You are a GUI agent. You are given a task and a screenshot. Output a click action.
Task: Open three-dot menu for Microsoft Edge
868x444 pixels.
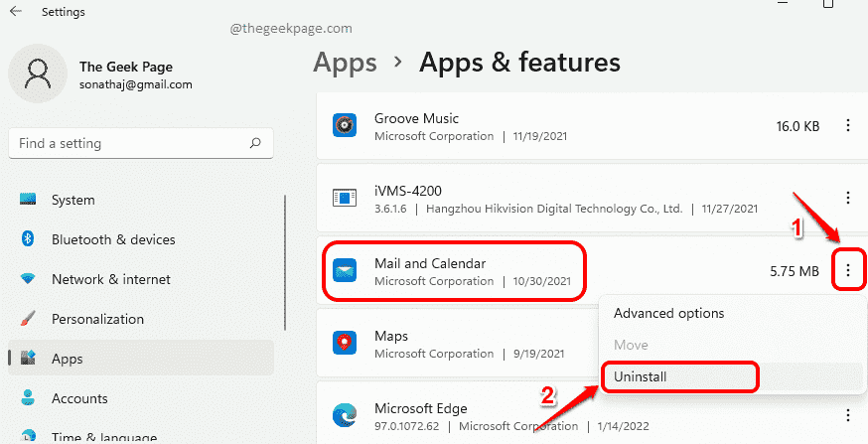click(847, 415)
